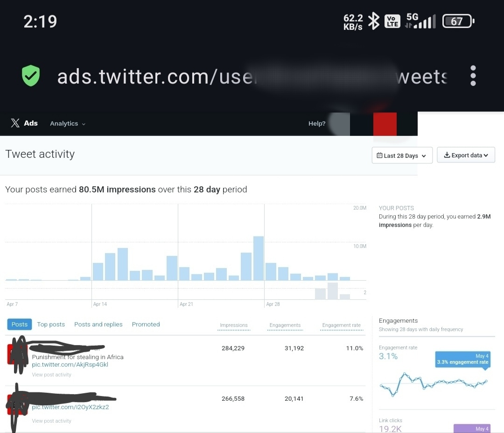Select the active Posts tab

click(x=20, y=324)
